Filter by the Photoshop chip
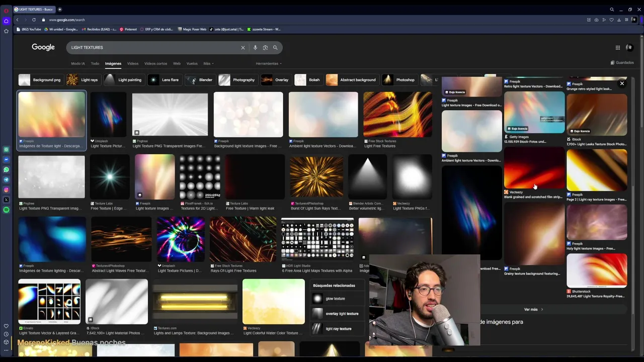Viewport: 644px width, 362px height. tap(399, 79)
